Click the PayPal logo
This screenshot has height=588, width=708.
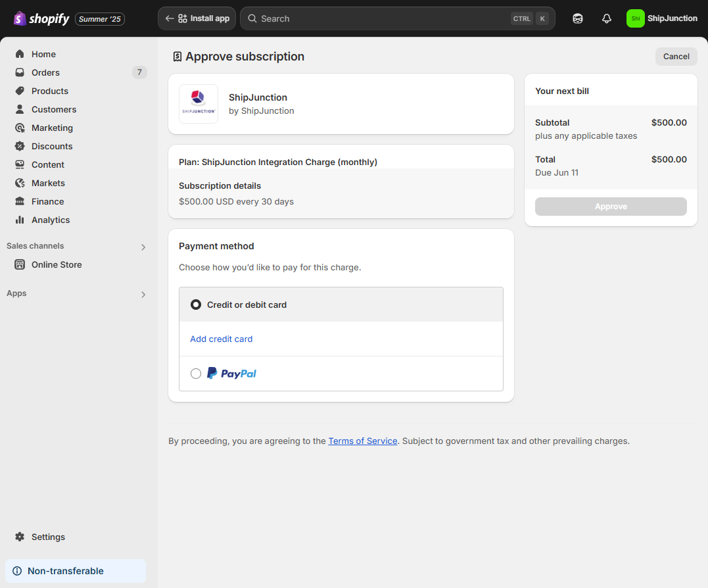coord(231,374)
